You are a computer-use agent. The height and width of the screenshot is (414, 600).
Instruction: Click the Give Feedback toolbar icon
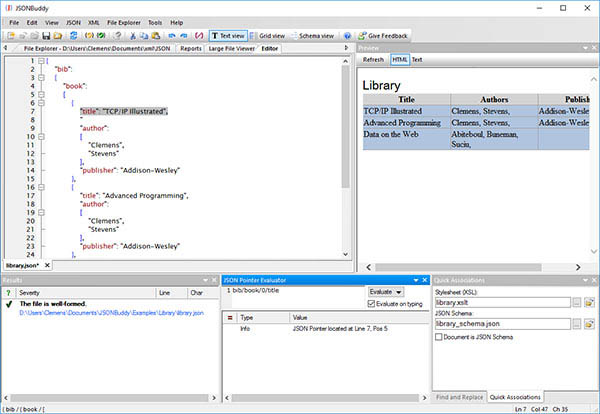385,35
